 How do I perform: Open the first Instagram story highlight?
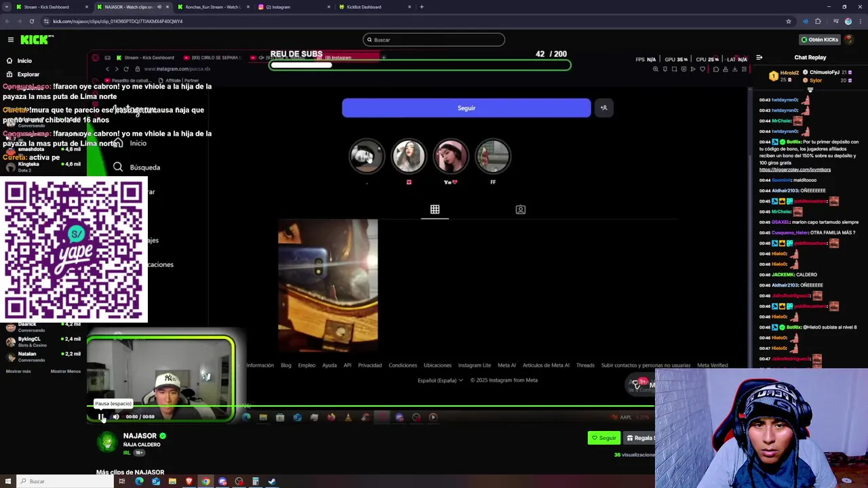click(x=366, y=157)
